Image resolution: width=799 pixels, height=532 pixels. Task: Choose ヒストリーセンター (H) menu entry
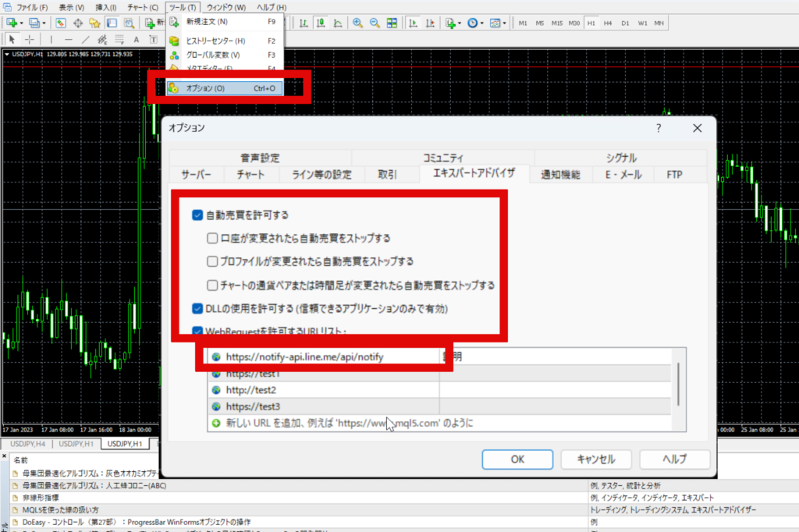click(225, 41)
